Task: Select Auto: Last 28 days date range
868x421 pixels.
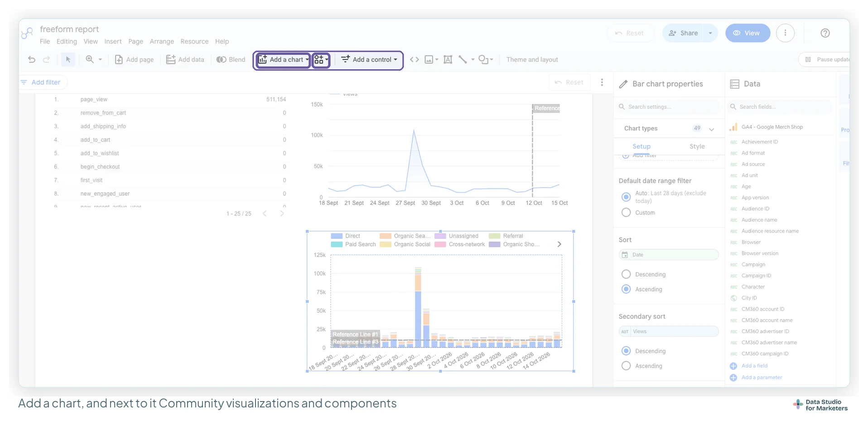Action: tap(626, 197)
